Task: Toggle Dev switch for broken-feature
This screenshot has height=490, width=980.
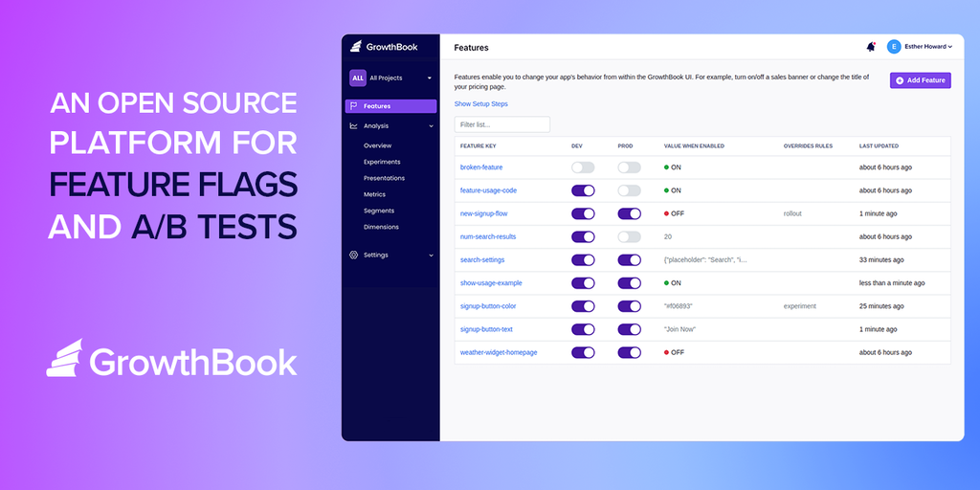Action: pos(583,167)
